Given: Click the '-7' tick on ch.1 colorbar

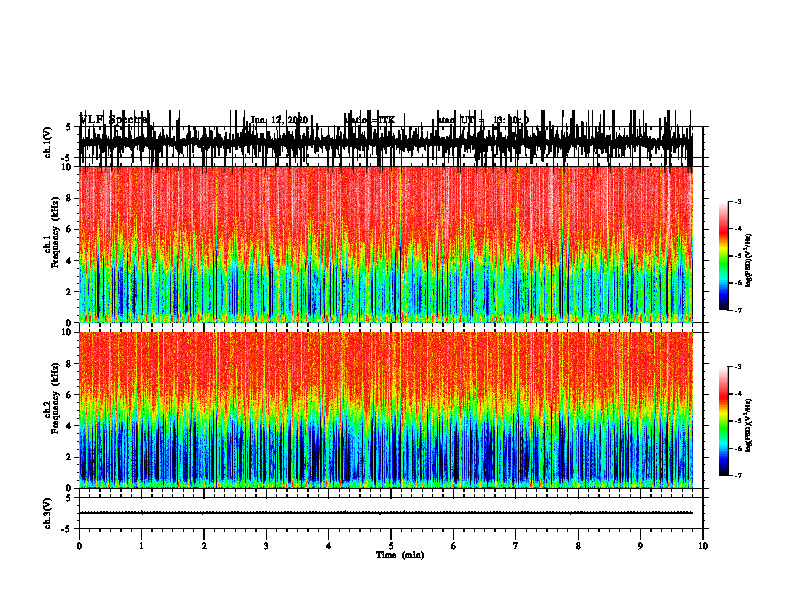Looking at the screenshot, I should click(x=737, y=310).
